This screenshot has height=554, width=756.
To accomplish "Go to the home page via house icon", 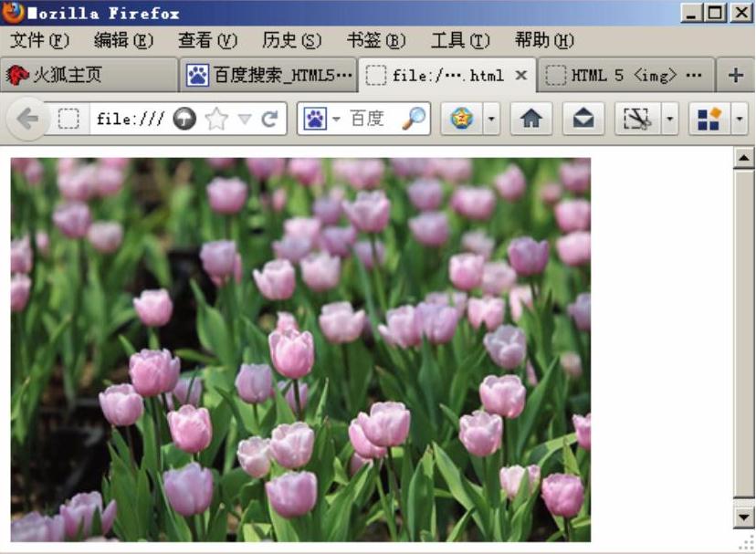I will (530, 119).
